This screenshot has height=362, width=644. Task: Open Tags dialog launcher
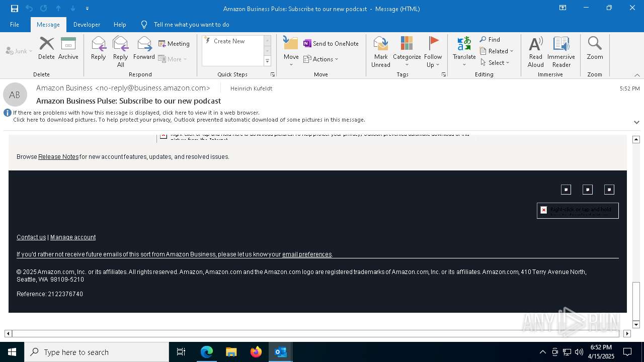(x=444, y=74)
